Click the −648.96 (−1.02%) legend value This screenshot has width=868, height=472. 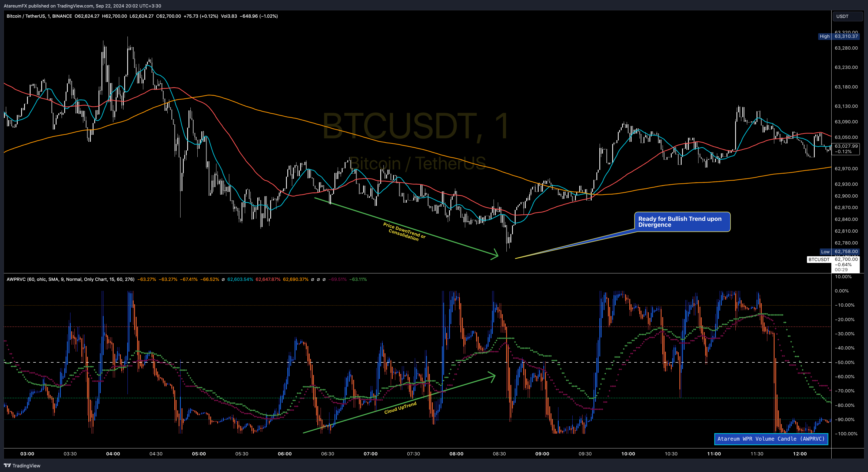(x=259, y=16)
